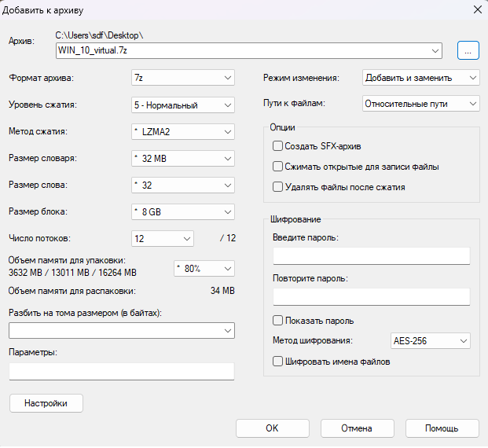Open 'Метод сжатия' LZMA2 dropdown
The image size is (488, 448).
182,131
